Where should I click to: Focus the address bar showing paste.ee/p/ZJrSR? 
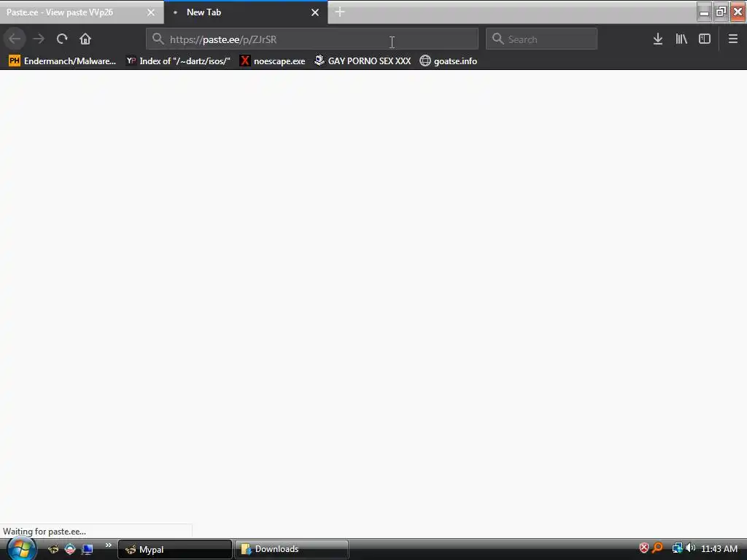312,39
